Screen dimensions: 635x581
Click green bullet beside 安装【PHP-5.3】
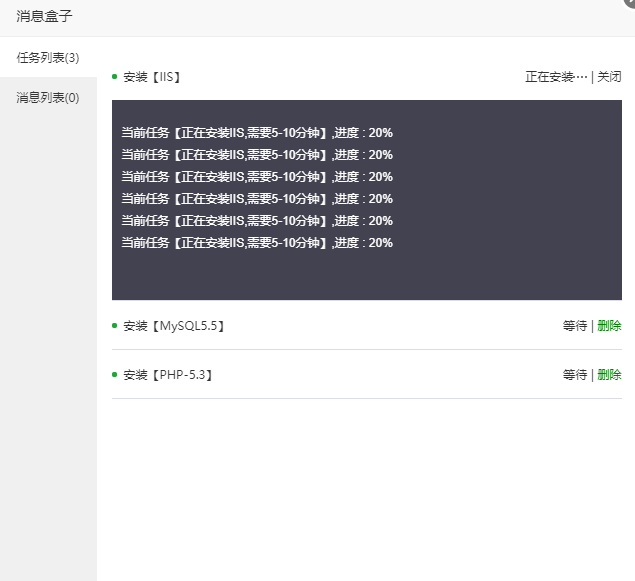(115, 375)
